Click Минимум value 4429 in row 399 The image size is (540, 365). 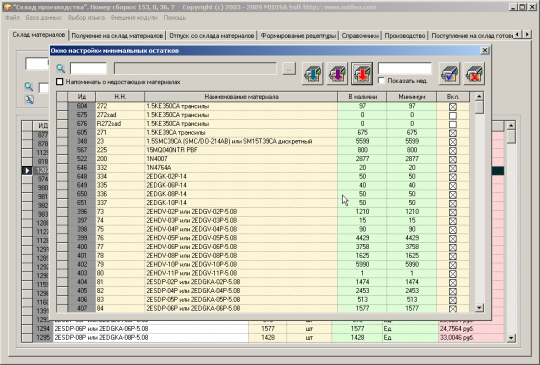[x=412, y=238]
